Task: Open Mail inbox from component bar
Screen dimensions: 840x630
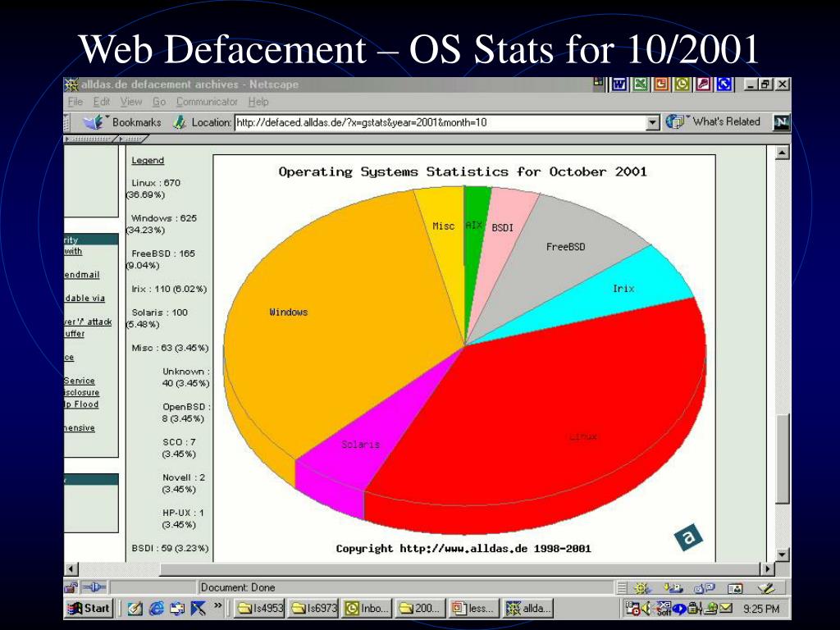Action: click(673, 588)
